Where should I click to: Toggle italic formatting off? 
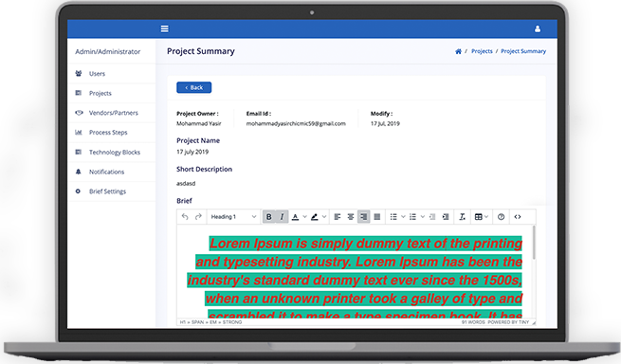point(282,217)
